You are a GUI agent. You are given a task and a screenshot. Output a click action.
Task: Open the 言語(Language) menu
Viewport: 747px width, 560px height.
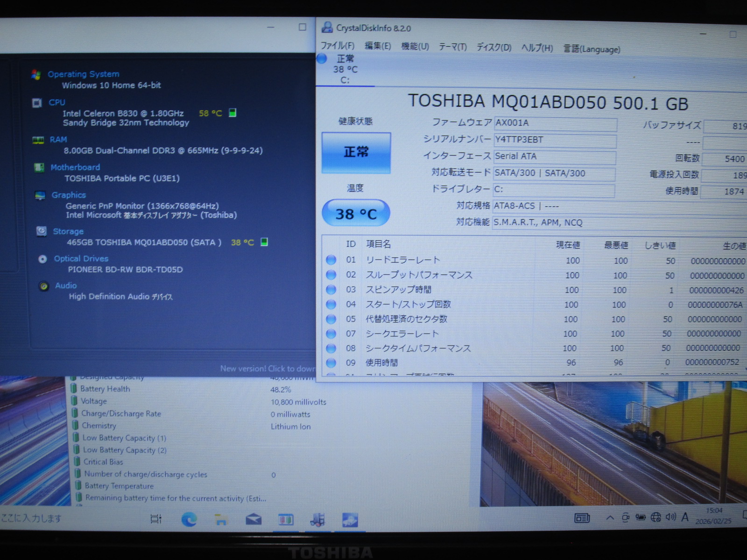point(592,49)
